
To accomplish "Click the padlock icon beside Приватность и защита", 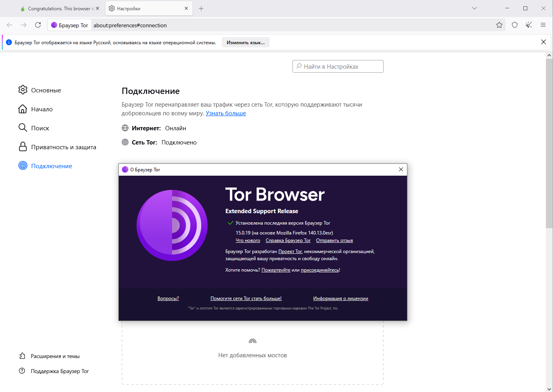I will click(x=23, y=147).
